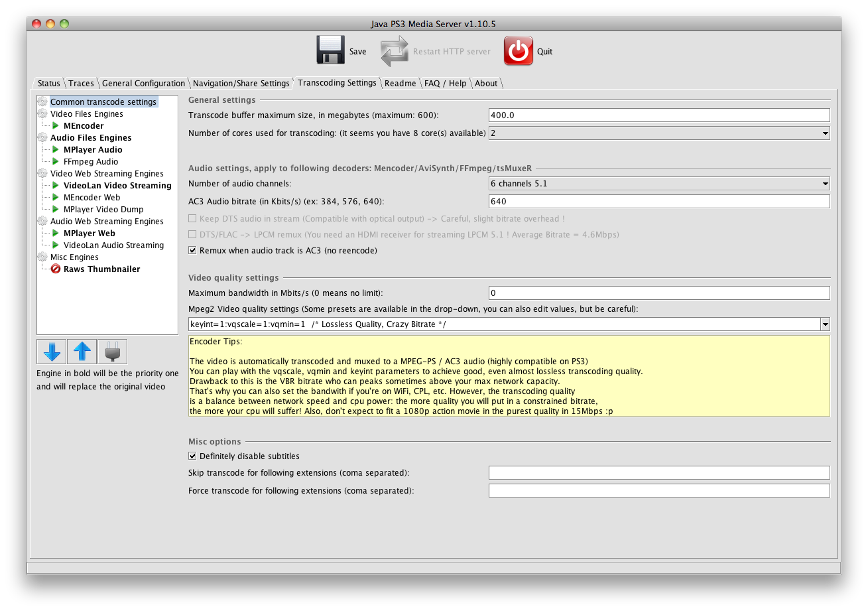Click Force transcode extensions field
Viewport: 868px width, 611px height.
tap(659, 491)
